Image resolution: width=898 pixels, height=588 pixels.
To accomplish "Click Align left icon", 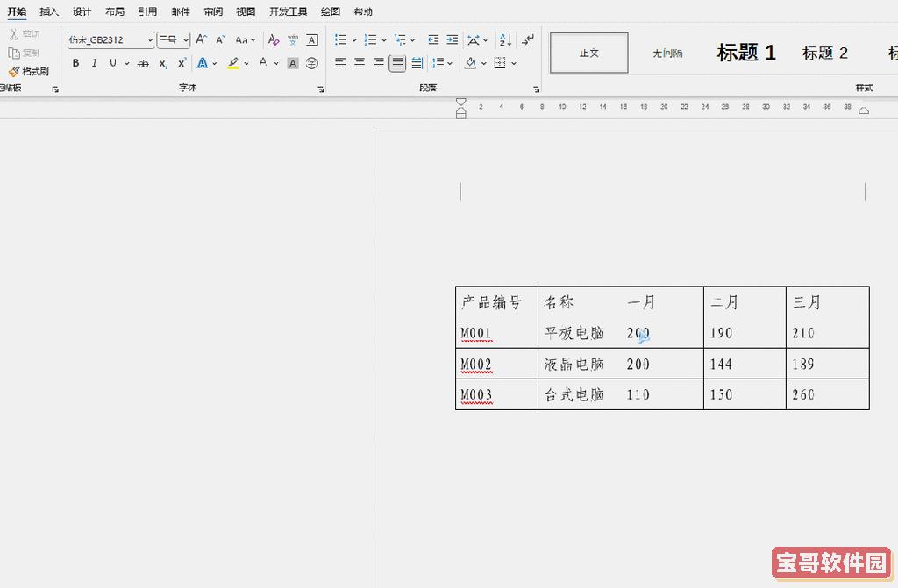I will tap(341, 63).
